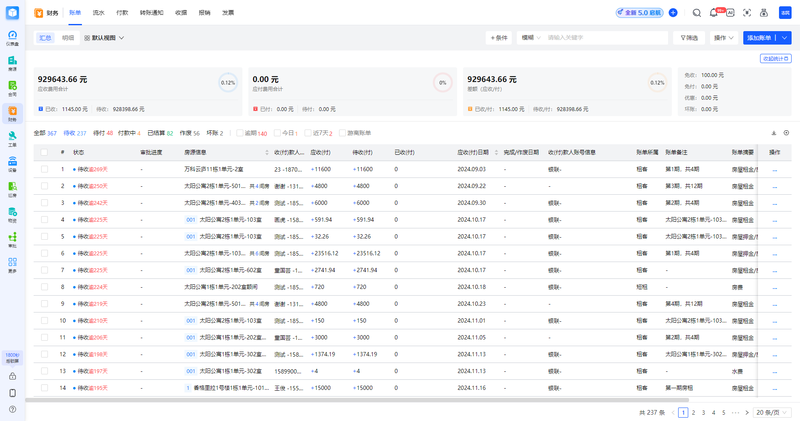
Task: Open the 操作 dropdown in the toolbar
Action: tap(723, 38)
